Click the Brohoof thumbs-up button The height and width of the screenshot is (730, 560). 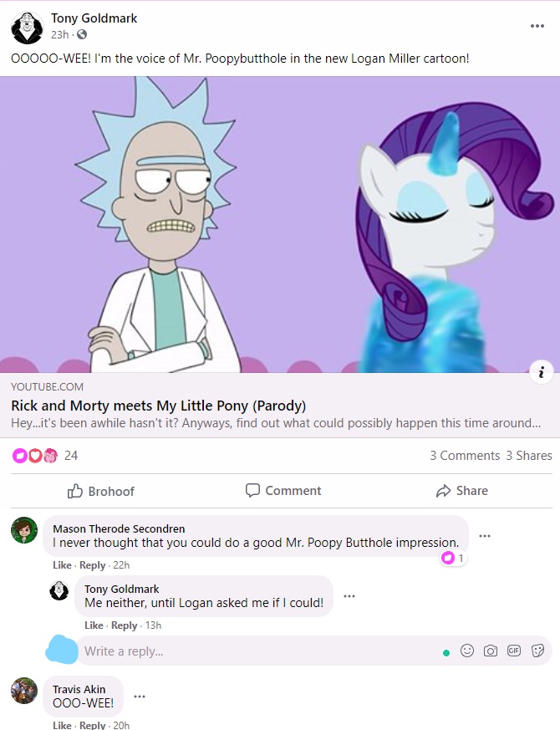tap(100, 491)
